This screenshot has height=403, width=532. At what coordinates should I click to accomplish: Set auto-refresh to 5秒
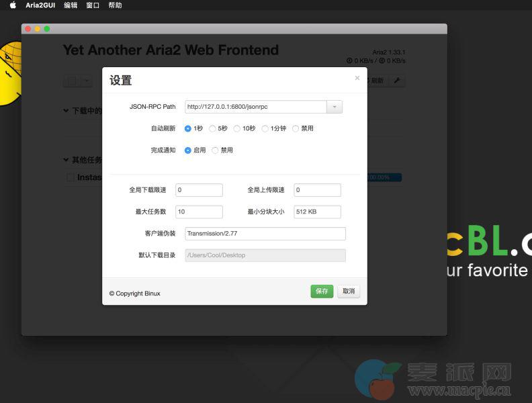tap(213, 128)
